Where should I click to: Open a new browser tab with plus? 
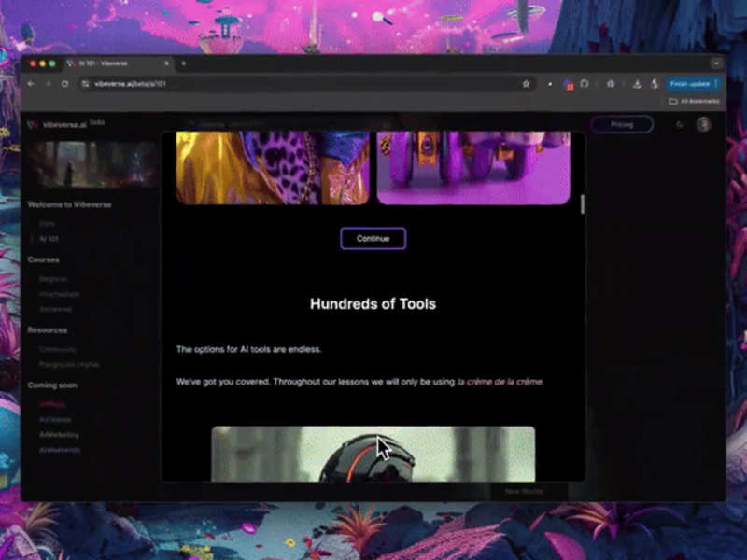pos(183,63)
